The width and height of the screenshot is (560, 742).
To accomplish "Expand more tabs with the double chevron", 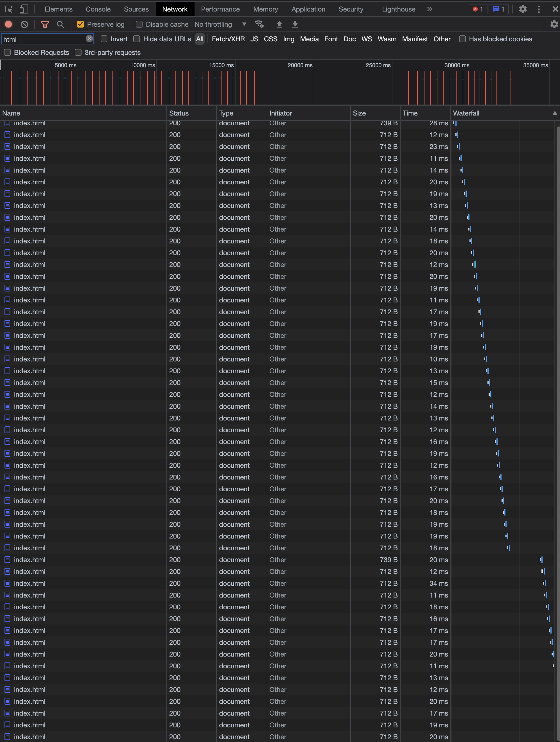I will (x=430, y=9).
